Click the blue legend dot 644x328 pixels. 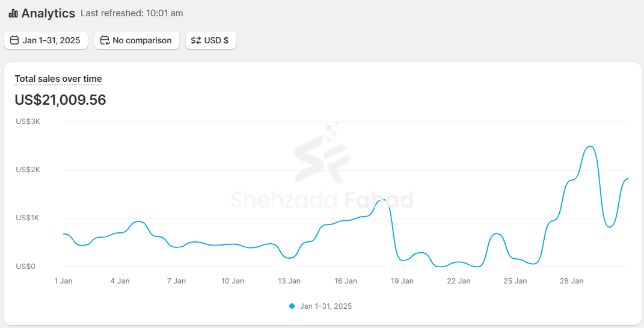coord(292,306)
